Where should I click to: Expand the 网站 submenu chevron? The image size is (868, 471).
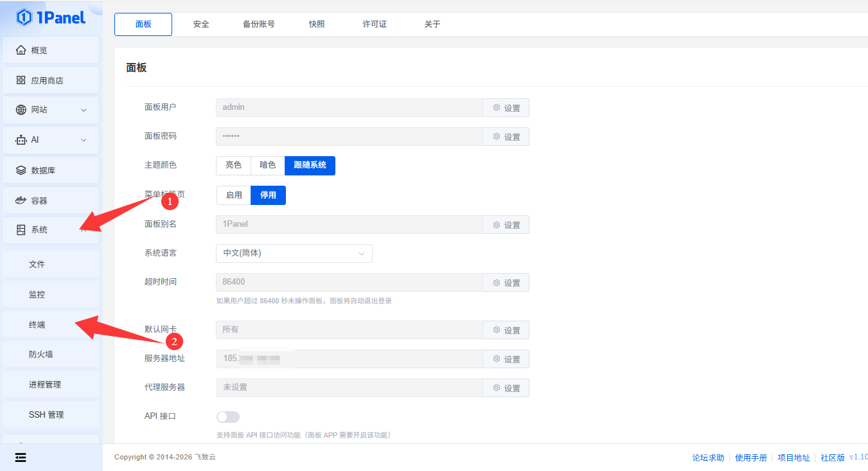pos(84,110)
